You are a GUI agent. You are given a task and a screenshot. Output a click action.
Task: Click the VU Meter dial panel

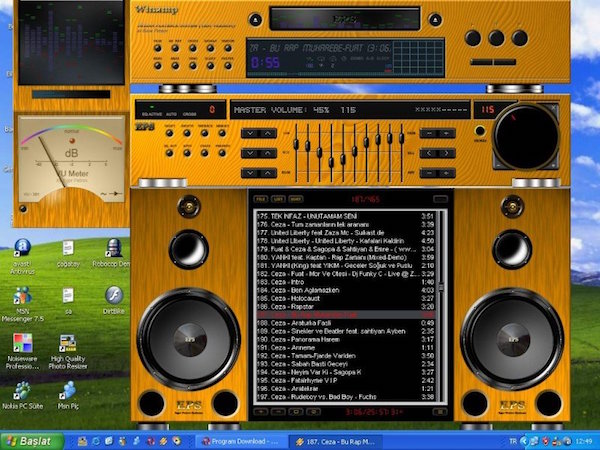click(72, 159)
